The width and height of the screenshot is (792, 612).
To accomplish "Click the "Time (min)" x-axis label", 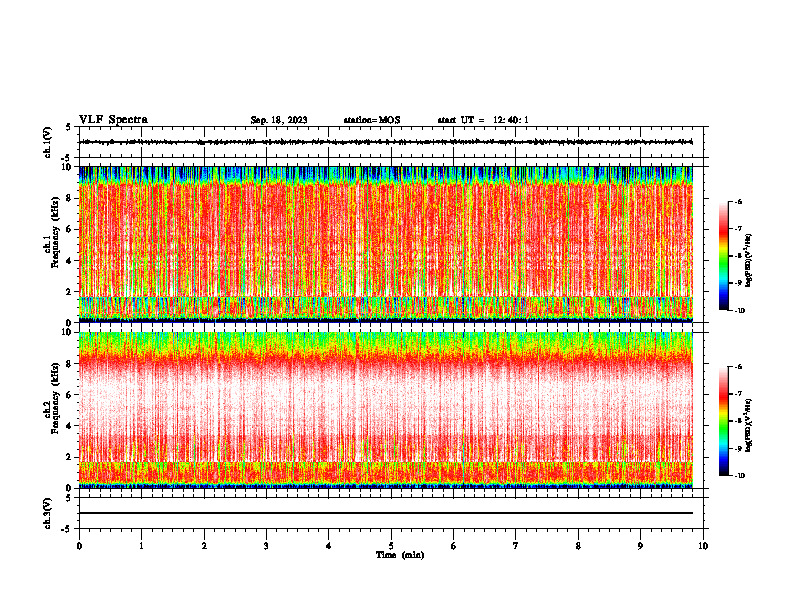I will [x=400, y=555].
